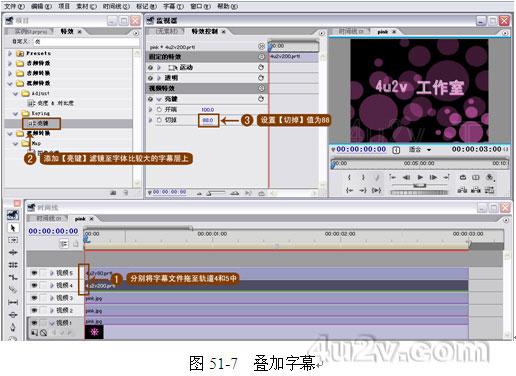Play the pink sequence in monitor
516x376 pixels.
point(420,177)
